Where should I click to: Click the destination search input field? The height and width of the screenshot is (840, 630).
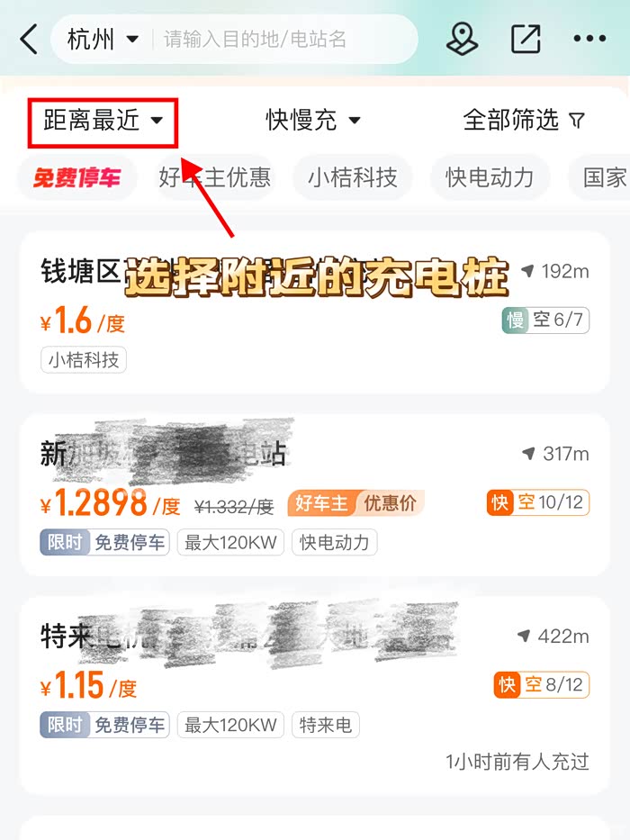[x=283, y=39]
